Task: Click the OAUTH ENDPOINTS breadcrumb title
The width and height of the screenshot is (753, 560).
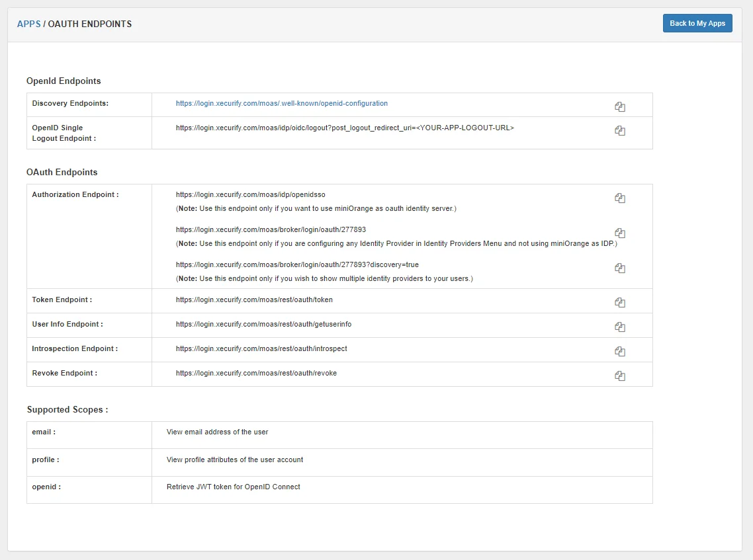Action: click(90, 24)
